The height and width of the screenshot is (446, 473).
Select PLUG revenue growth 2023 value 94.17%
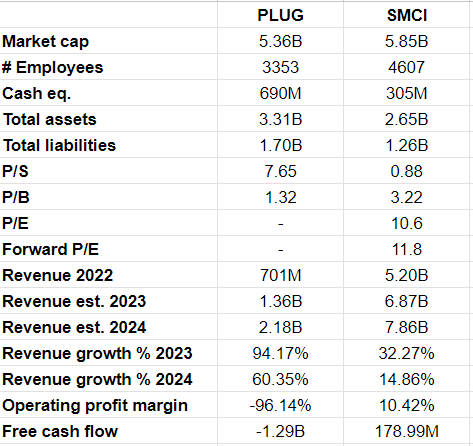[280, 353]
